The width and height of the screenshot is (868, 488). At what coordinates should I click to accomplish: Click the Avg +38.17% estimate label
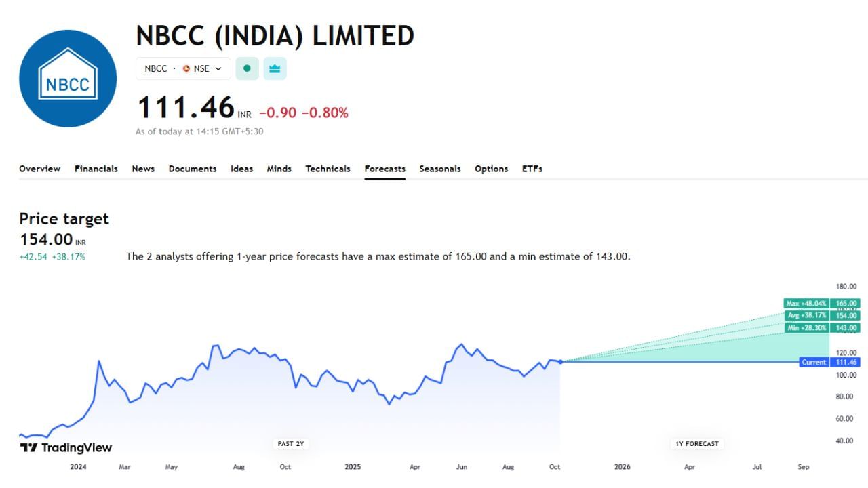(x=807, y=314)
